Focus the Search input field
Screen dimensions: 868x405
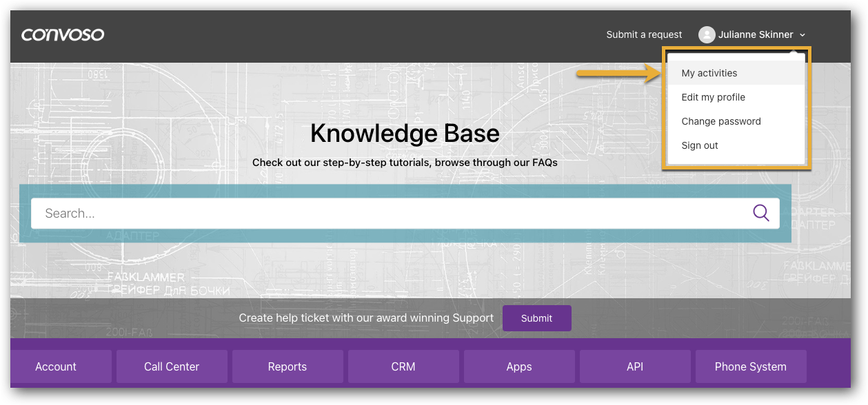coord(405,214)
